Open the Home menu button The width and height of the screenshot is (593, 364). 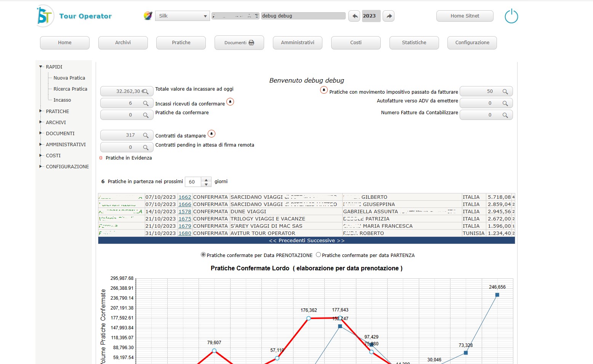pyautogui.click(x=65, y=43)
